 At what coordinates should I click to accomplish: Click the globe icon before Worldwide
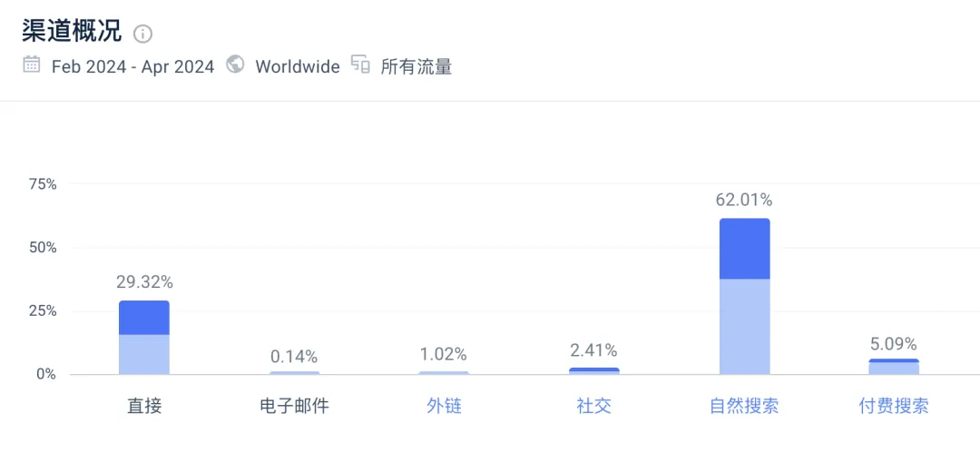[x=236, y=65]
